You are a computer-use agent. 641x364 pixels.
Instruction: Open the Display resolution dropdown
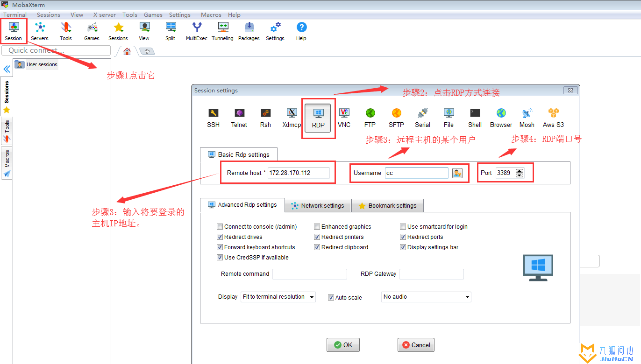(x=278, y=297)
